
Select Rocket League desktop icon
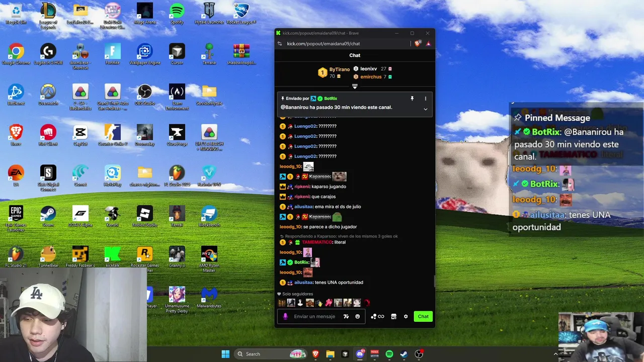(242, 14)
